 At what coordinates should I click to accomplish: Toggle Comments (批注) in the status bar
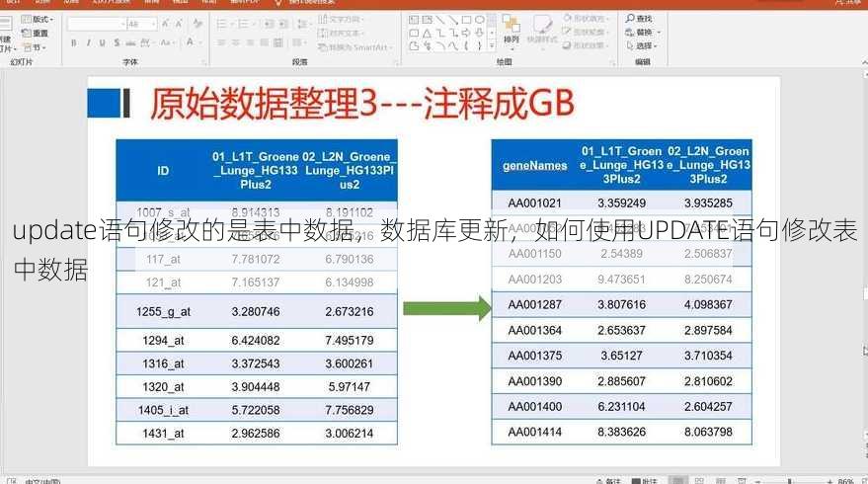pos(645,481)
